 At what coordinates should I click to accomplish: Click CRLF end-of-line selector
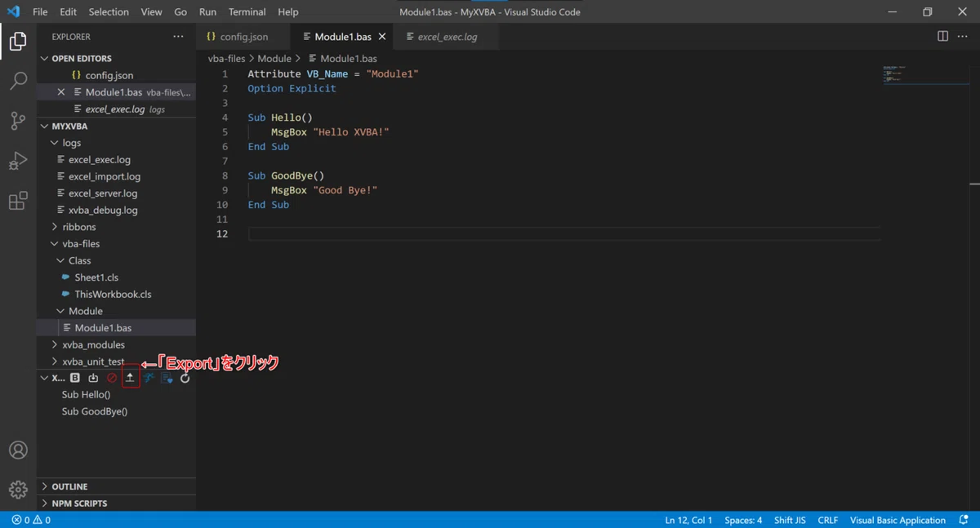(828, 520)
